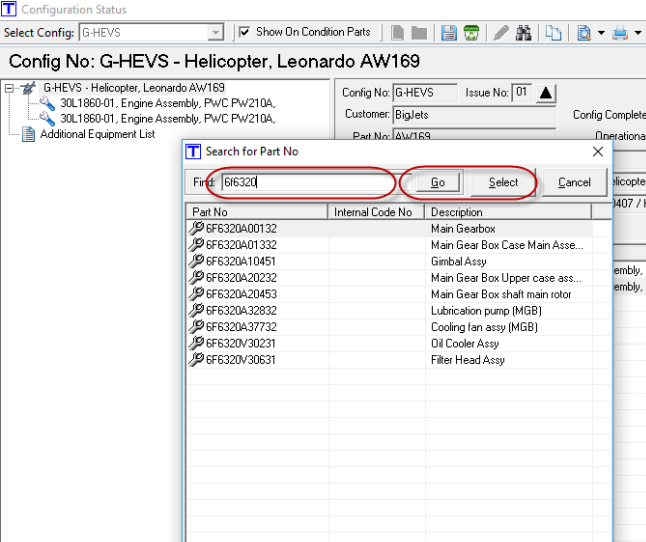The height and width of the screenshot is (542, 646).
Task: Click the binoculars Find icon
Action: pos(524,33)
